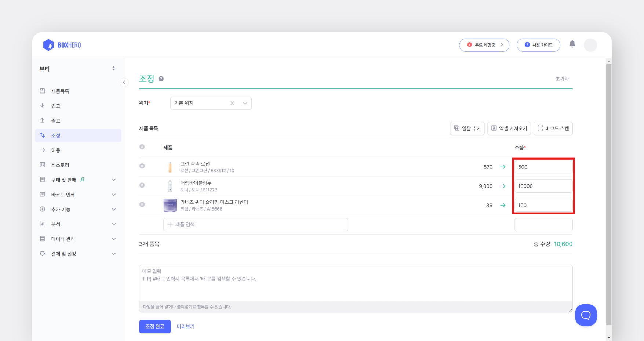
Task: Click the notification bell icon
Action: pos(572,43)
